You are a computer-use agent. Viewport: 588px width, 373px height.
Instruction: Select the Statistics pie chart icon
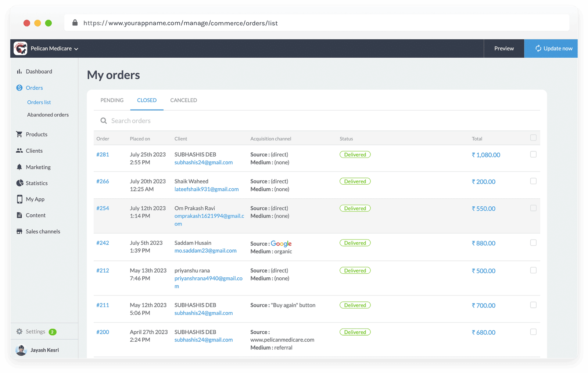(19, 183)
